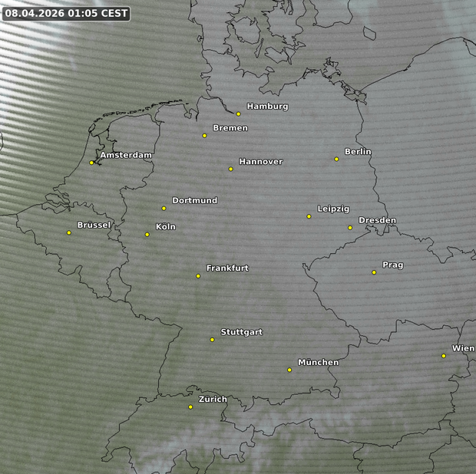476x474 pixels.
Task: Click the Leipzig city name label
Action: click(333, 209)
